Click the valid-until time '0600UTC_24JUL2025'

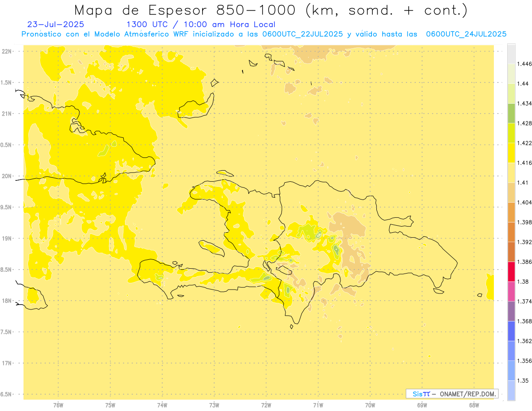click(x=466, y=34)
